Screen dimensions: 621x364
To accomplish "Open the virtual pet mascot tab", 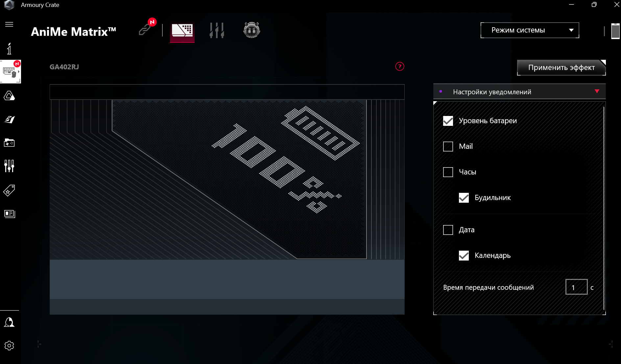I will point(251,30).
